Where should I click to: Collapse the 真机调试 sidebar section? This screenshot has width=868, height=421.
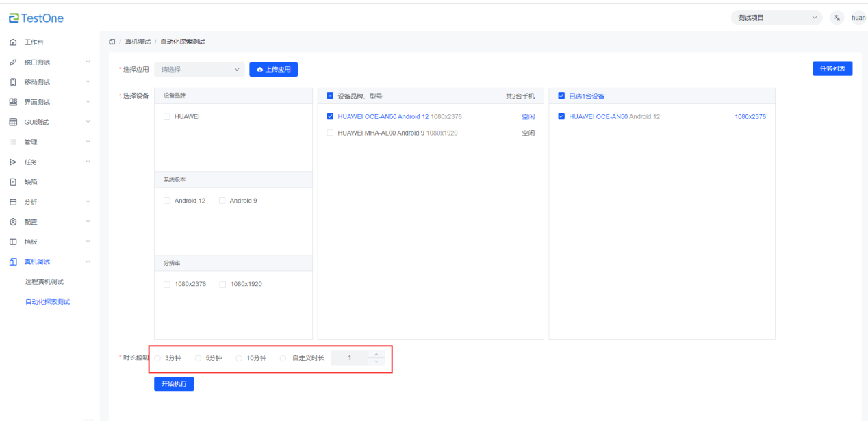pos(88,261)
